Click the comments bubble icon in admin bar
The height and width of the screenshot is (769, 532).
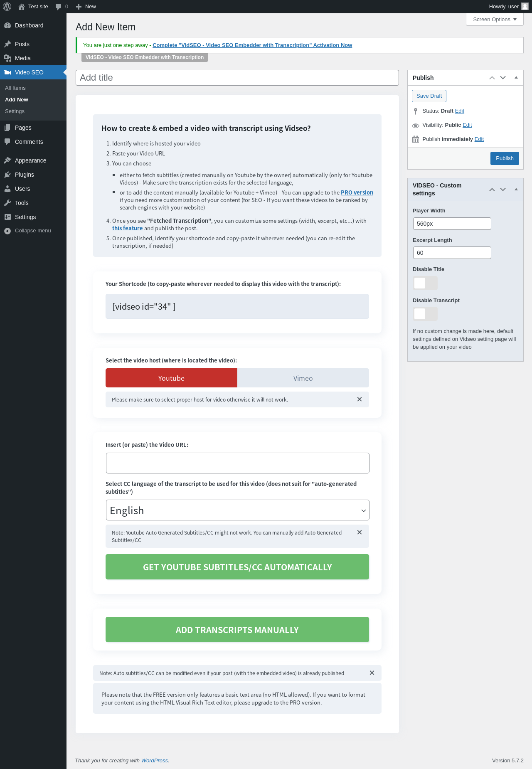(59, 7)
